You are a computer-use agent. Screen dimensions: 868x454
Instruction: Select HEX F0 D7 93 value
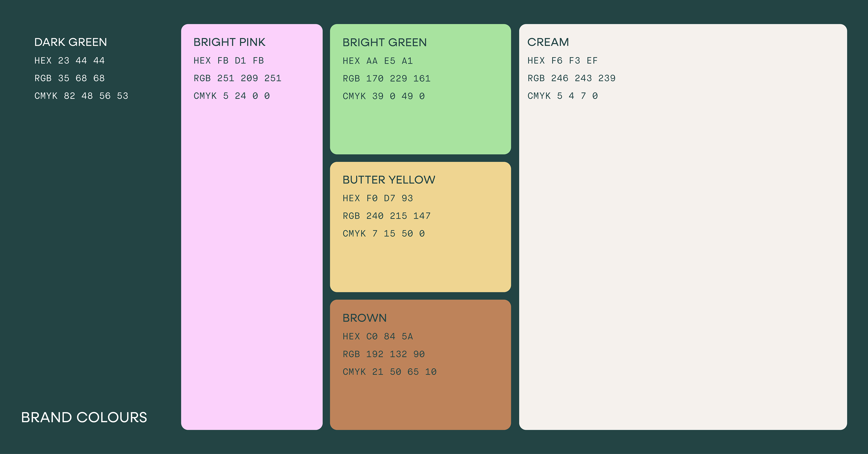(x=377, y=198)
